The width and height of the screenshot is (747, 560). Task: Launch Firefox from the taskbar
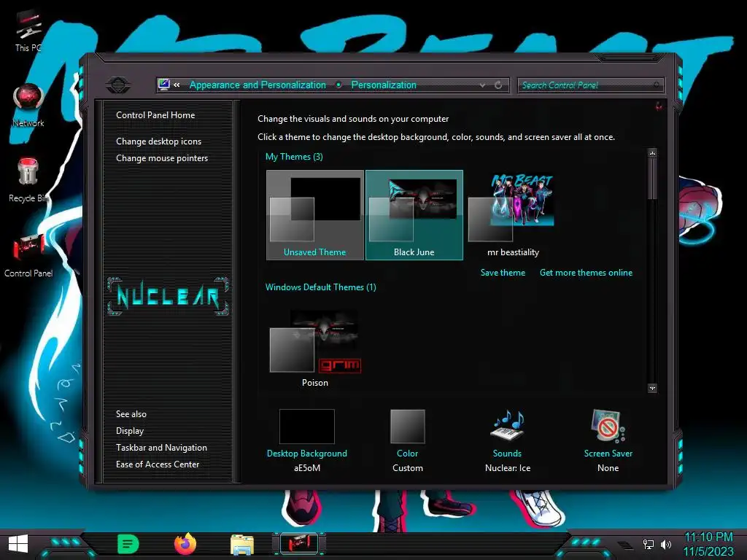click(x=185, y=544)
